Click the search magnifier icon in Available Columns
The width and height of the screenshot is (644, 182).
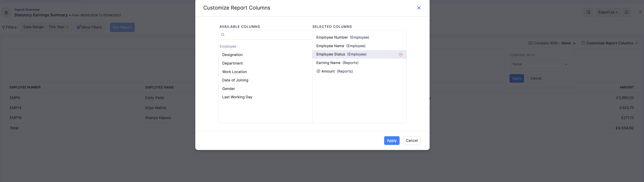(223, 35)
